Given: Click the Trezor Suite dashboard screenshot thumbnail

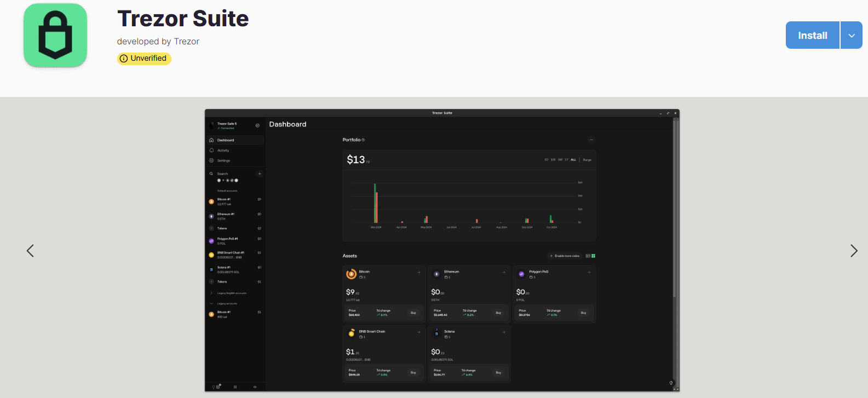Looking at the screenshot, I should [442, 250].
